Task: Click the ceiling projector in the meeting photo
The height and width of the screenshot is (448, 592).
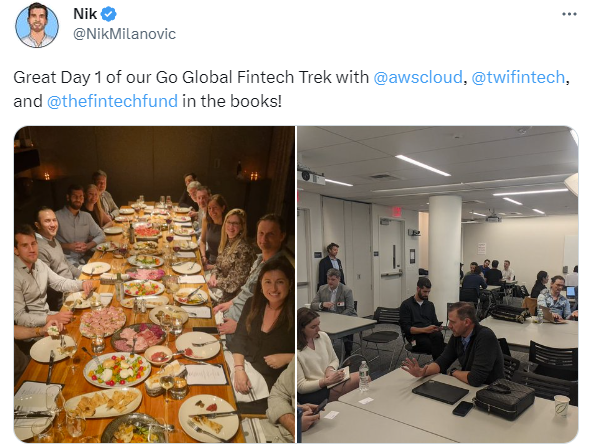Action: pos(313,177)
